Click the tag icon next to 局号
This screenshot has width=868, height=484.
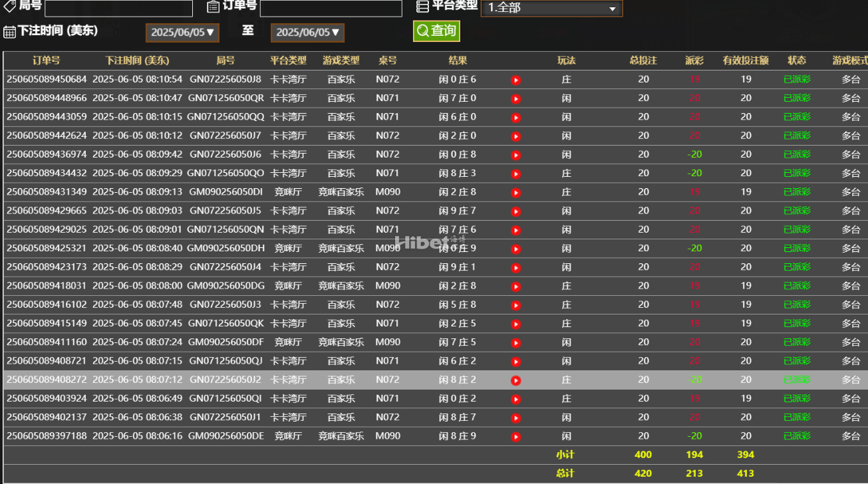[x=9, y=6]
